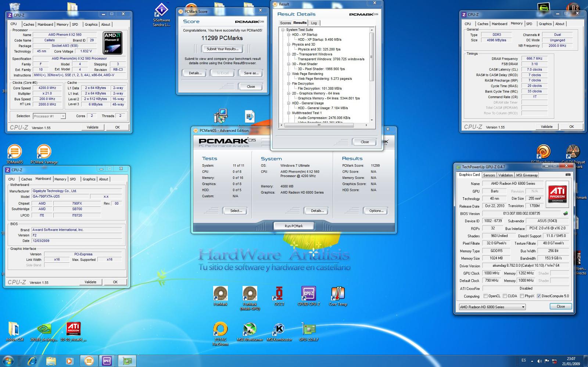Open the PCMark Vantage desktop shortcut
This screenshot has width=588, height=367.
point(44,154)
